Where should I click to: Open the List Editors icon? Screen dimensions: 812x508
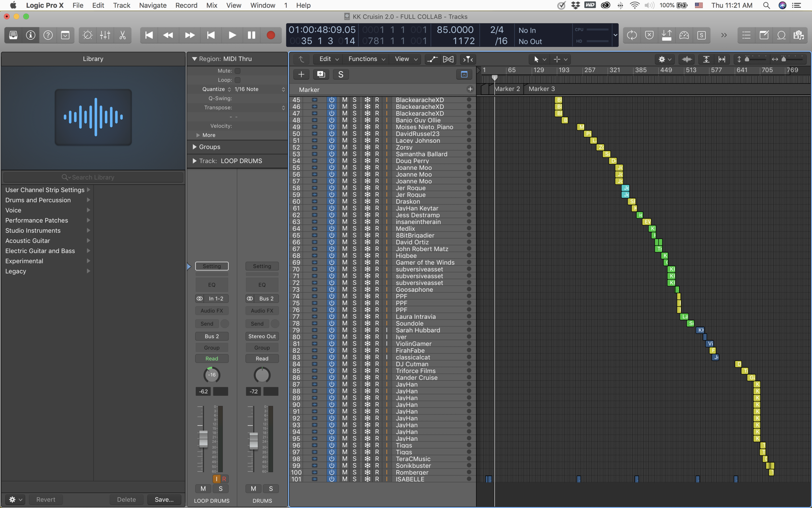pos(746,35)
